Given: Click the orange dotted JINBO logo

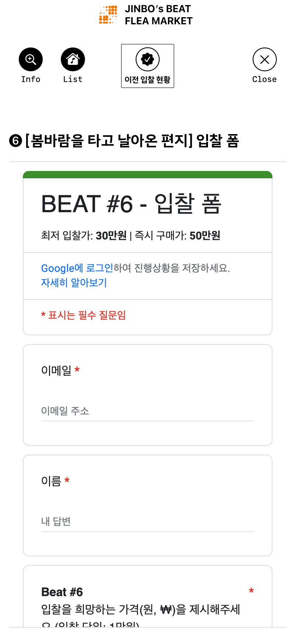Looking at the screenshot, I should click(x=108, y=15).
